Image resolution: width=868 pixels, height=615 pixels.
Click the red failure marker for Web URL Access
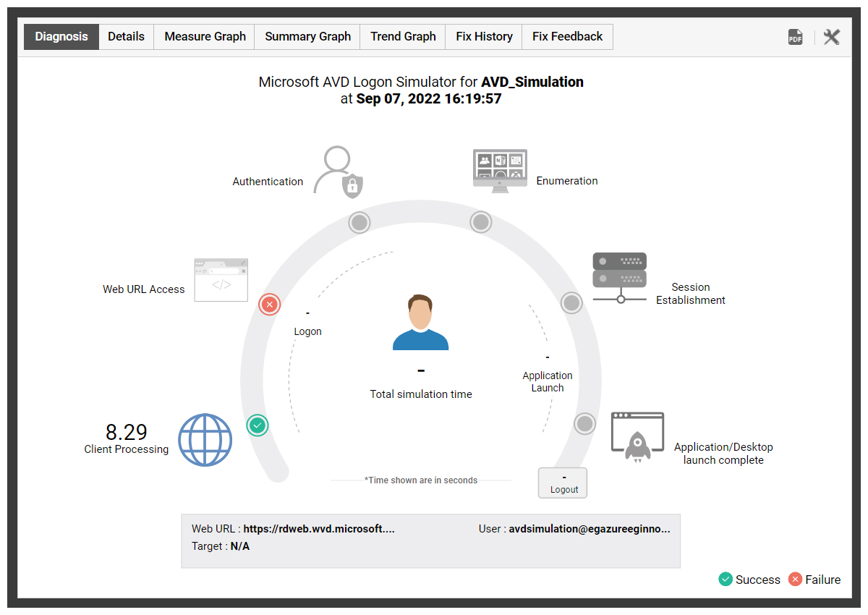(270, 305)
